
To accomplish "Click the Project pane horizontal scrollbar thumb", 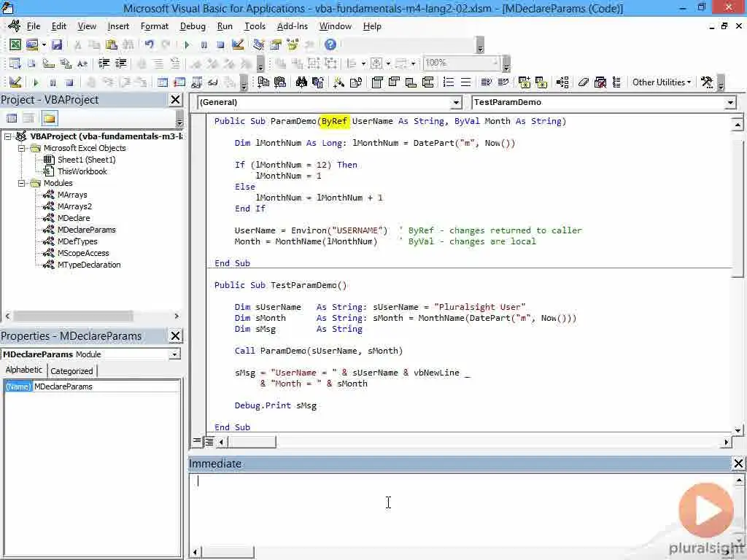I will point(73,316).
